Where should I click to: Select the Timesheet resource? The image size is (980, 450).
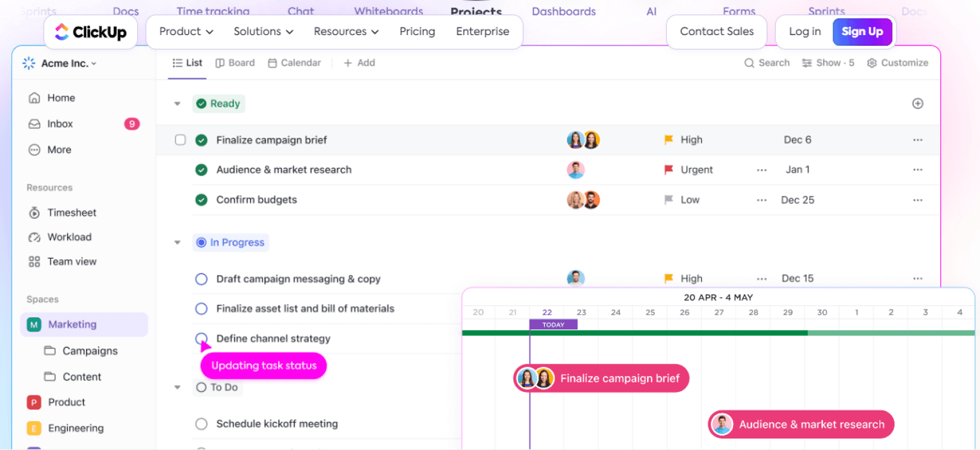point(72,213)
